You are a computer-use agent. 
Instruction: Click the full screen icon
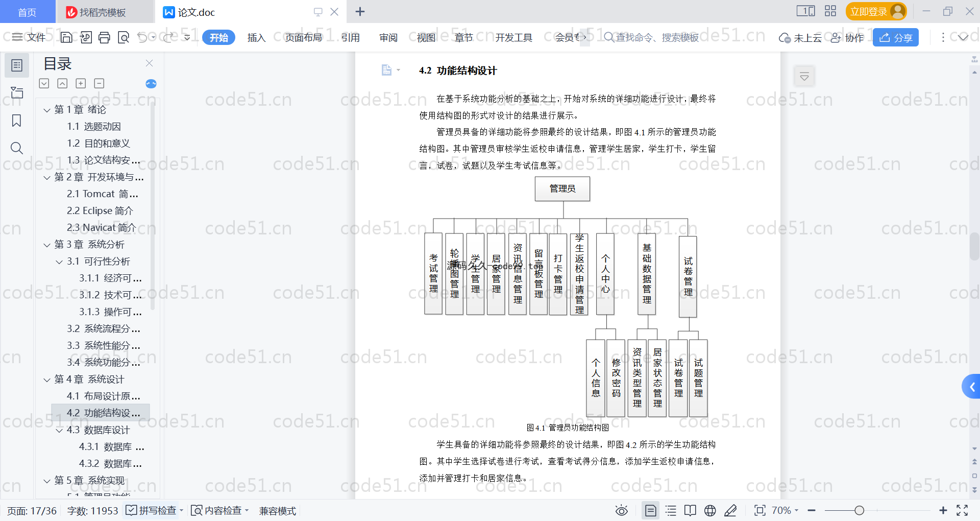[x=962, y=510]
